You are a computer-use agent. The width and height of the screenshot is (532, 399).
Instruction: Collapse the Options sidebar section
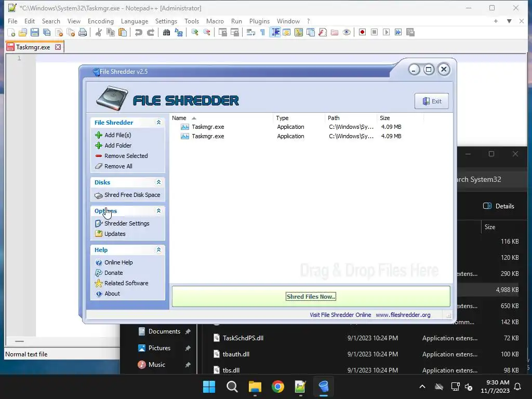[x=158, y=211]
